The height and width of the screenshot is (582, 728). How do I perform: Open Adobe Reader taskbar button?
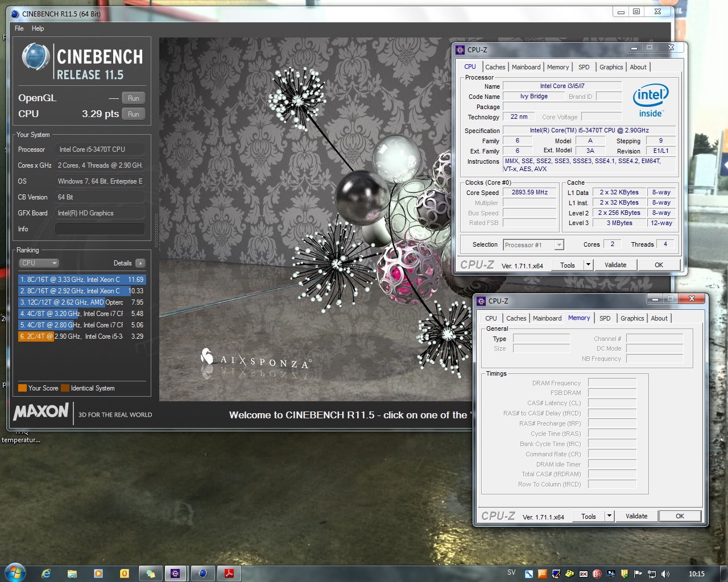pyautogui.click(x=229, y=573)
